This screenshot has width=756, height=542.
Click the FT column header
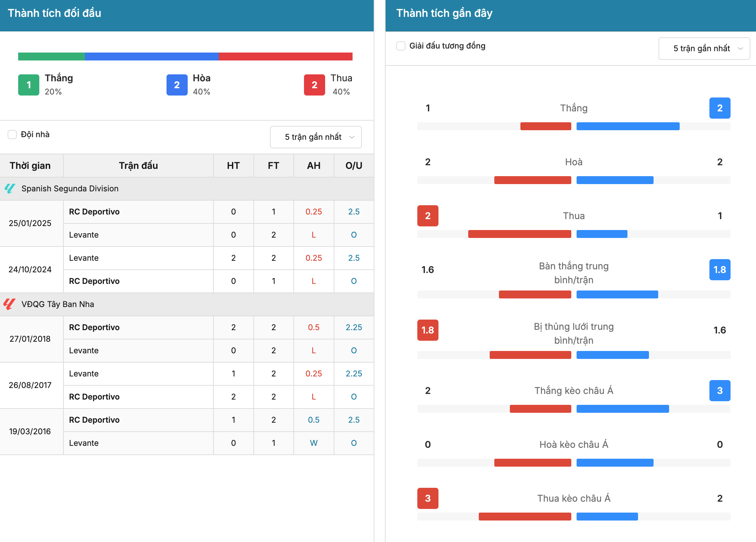273,166
